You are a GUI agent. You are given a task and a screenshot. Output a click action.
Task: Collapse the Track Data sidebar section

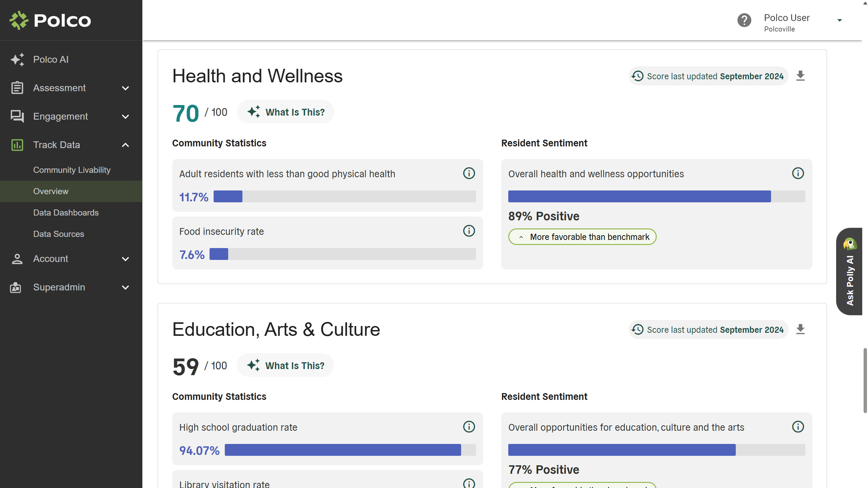coord(125,145)
